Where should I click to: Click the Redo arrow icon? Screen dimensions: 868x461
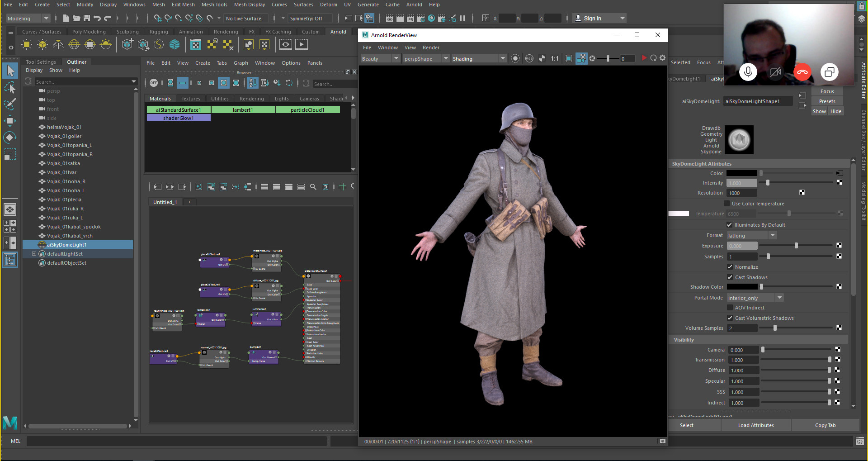(x=108, y=18)
